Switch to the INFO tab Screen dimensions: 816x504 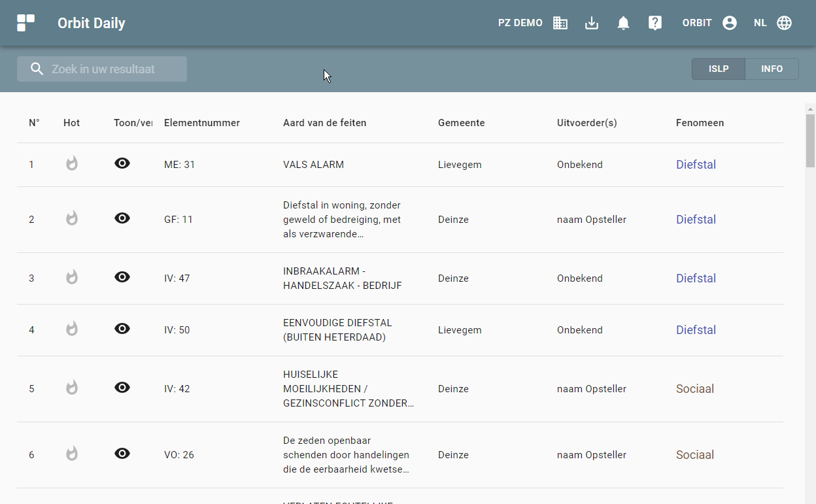click(x=772, y=69)
